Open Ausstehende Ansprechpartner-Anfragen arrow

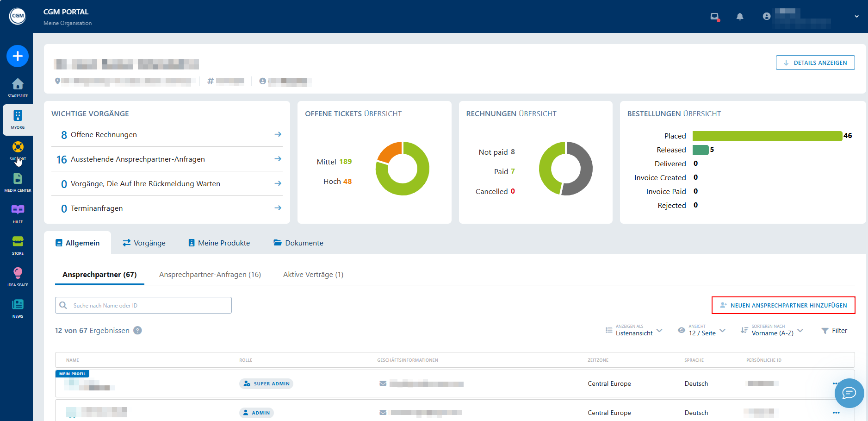pyautogui.click(x=278, y=159)
